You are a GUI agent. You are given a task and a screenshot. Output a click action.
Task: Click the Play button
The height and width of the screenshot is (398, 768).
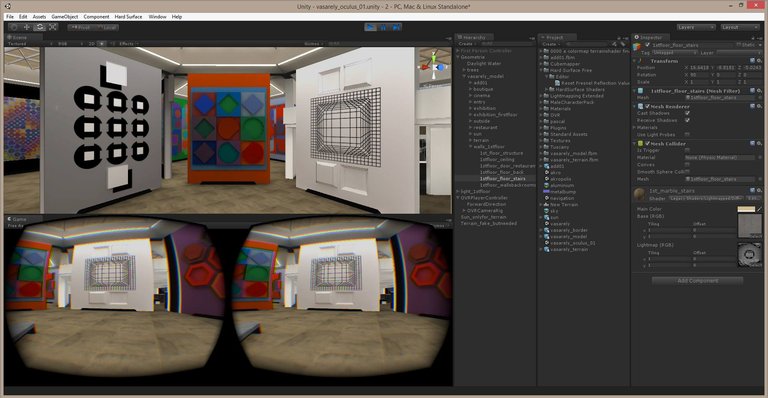tap(371, 27)
